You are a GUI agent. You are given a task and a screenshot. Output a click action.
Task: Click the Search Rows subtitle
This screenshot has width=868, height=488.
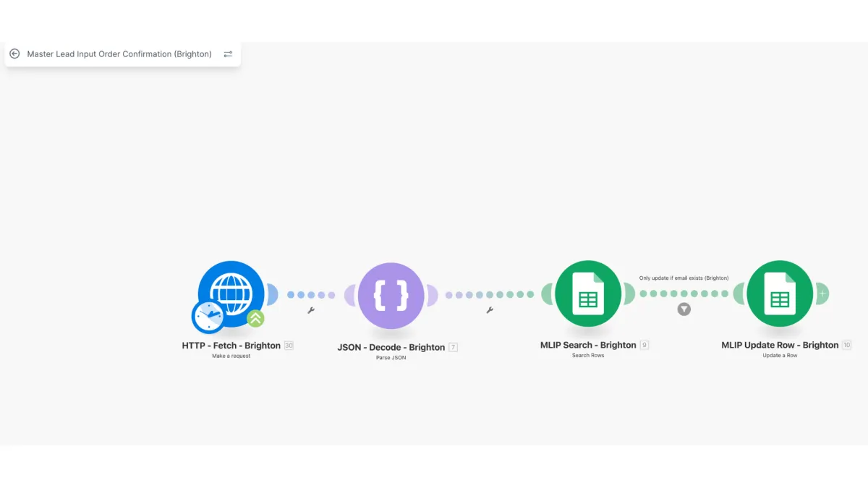588,356
